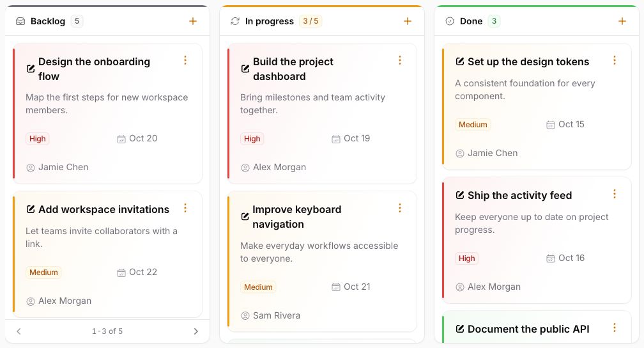Click the 1-3 of 5 pagination label

click(x=107, y=331)
